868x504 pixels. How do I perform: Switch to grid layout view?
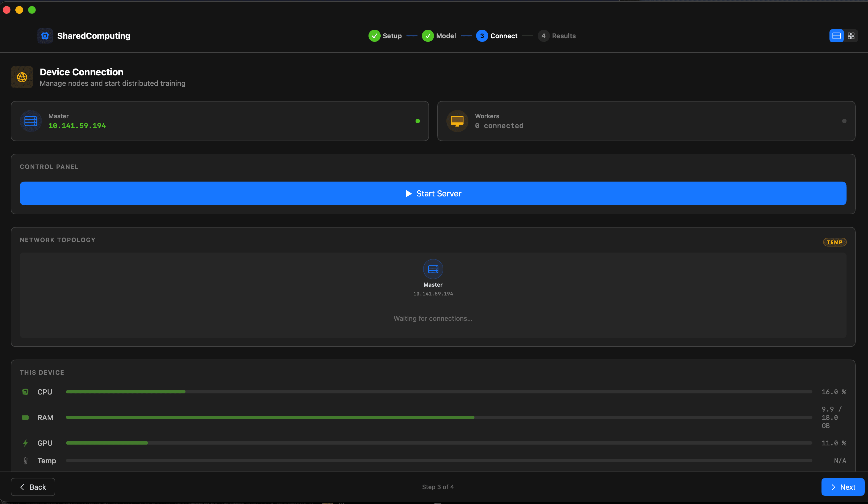(x=851, y=36)
